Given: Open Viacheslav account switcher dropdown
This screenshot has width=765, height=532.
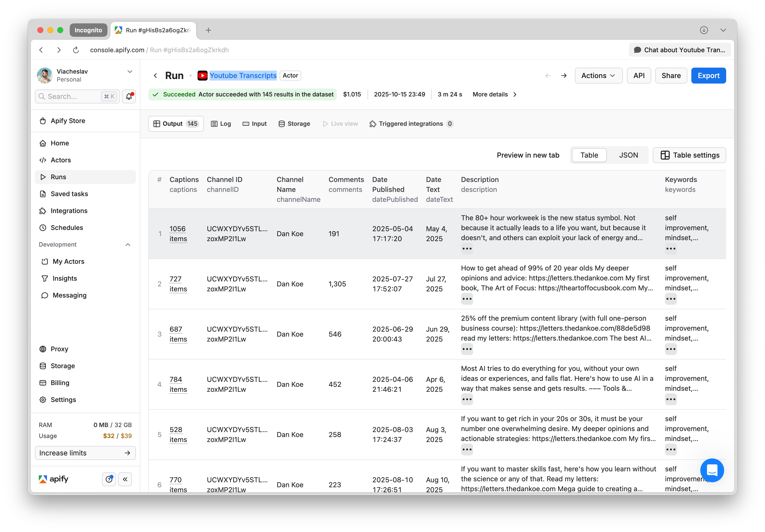Looking at the screenshot, I should pyautogui.click(x=130, y=72).
